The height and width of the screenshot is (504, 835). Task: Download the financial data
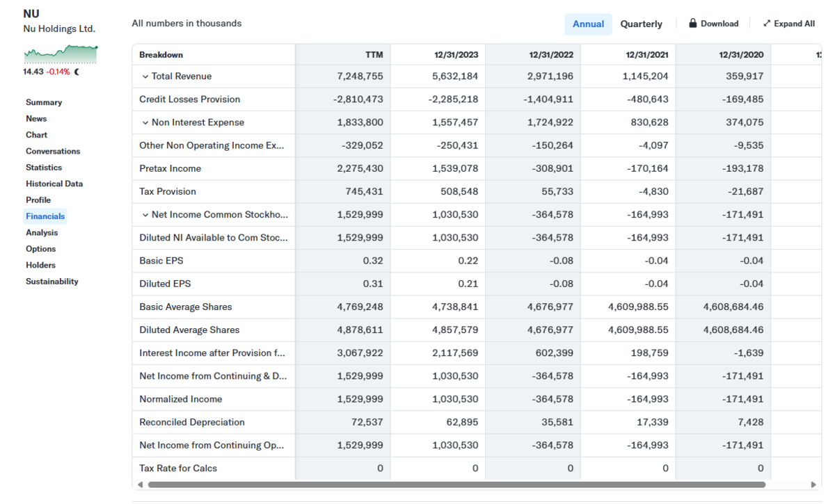coord(713,24)
